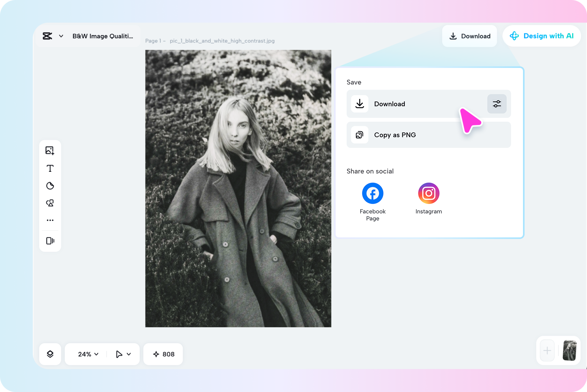Click the black and white photo on canvas
This screenshot has height=392, width=587.
[x=238, y=189]
